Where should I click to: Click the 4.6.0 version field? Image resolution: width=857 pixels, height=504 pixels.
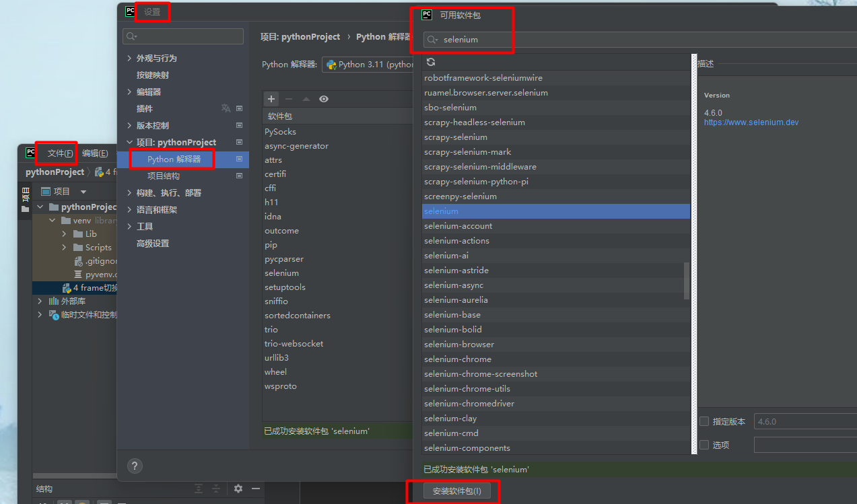pyautogui.click(x=805, y=421)
